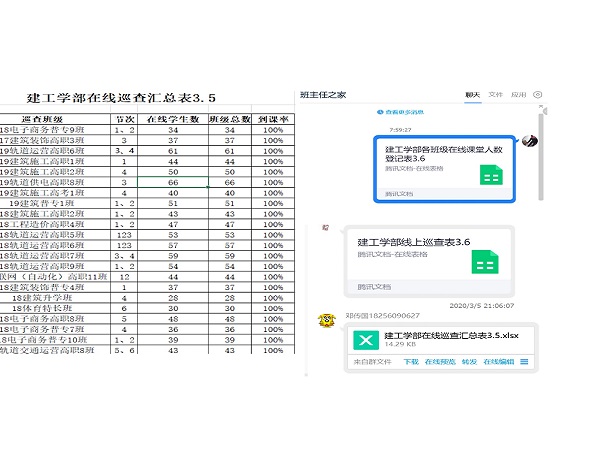
Task: Click the green spreadsheet icon on 建工学部各班级在线课堂人数登记表3.6
Action: pos(489,176)
